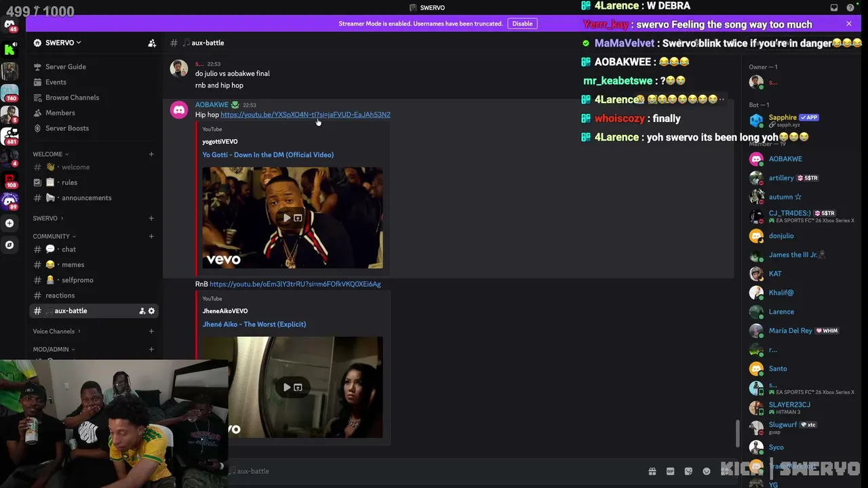This screenshot has height=488, width=868.
Task: Go to the reactions channel
Action: [94, 296]
